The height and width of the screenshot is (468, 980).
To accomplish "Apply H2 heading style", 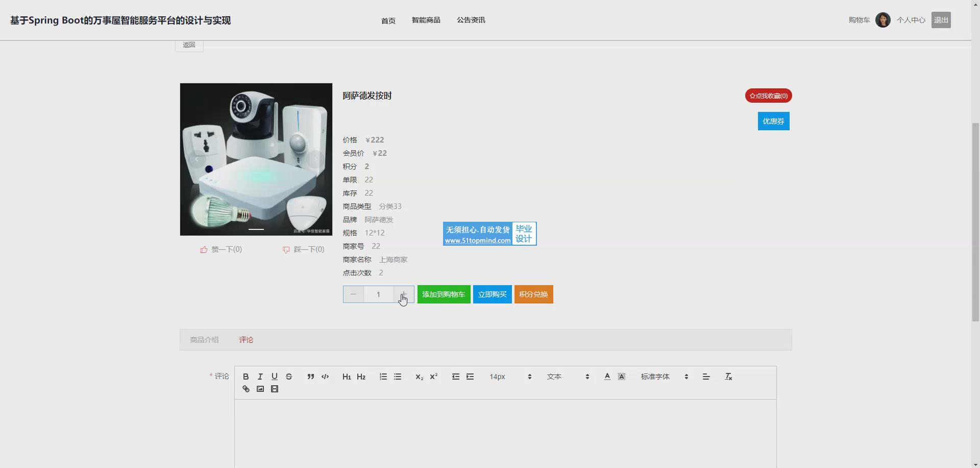I will coord(361,377).
